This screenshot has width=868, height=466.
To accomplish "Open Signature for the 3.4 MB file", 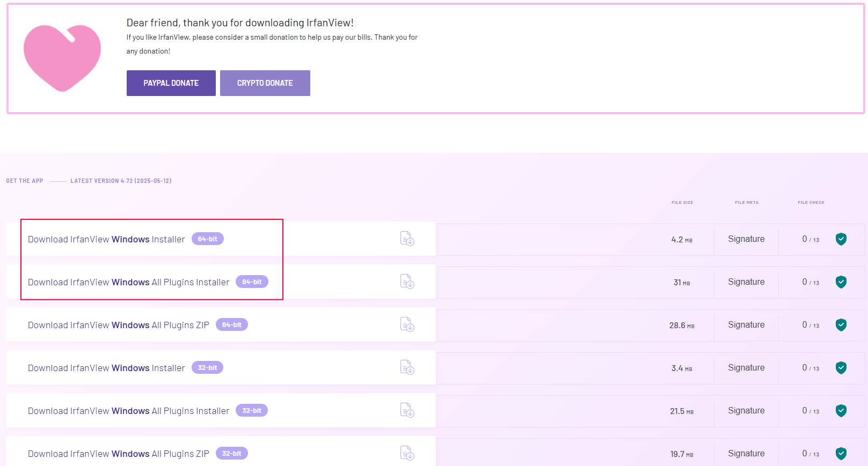I will (746, 368).
